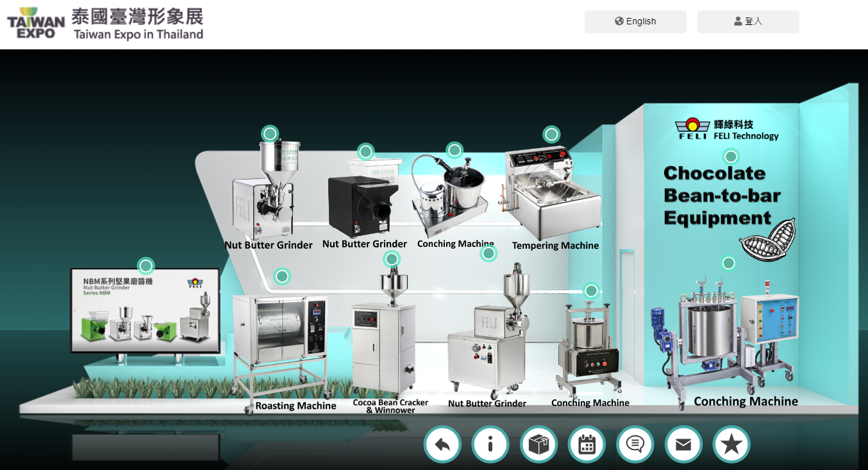The width and height of the screenshot is (868, 470).
Task: Click hotspot above large Conching Machine
Action: click(x=728, y=263)
